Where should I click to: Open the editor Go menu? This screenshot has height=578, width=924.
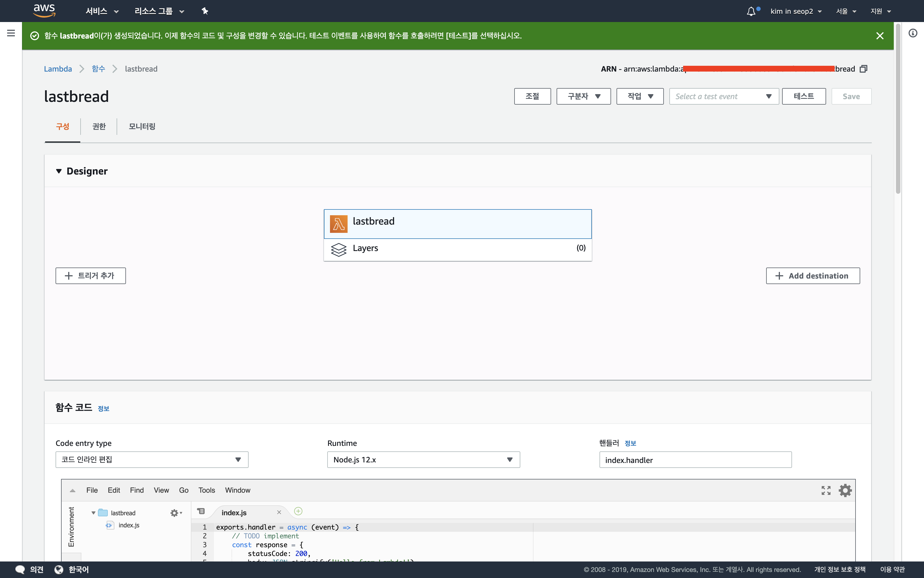(184, 490)
